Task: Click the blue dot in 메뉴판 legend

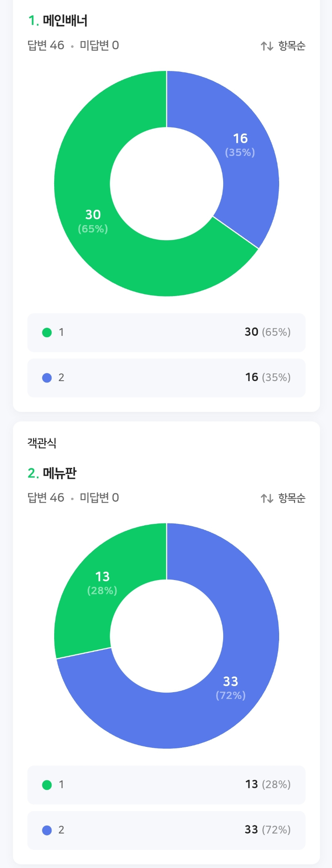Action: (x=47, y=830)
